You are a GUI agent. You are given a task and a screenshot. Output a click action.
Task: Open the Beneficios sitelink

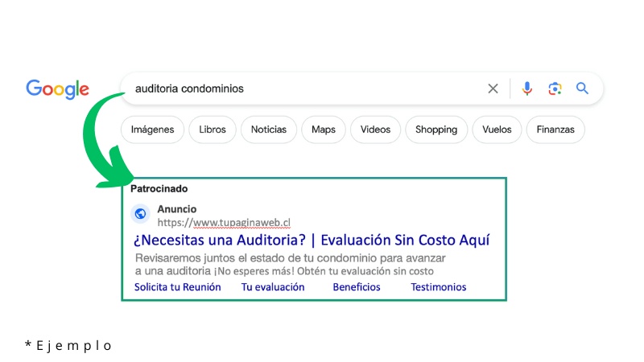coord(357,287)
